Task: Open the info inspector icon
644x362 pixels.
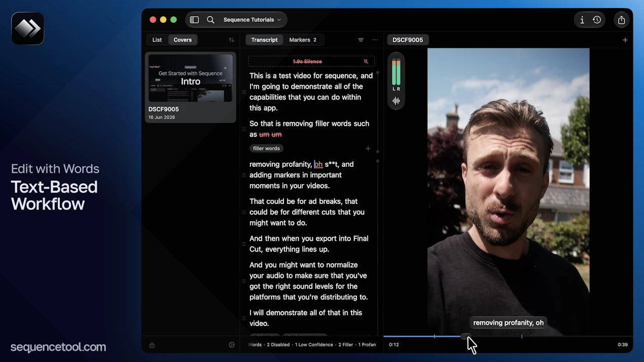Action: (582, 20)
